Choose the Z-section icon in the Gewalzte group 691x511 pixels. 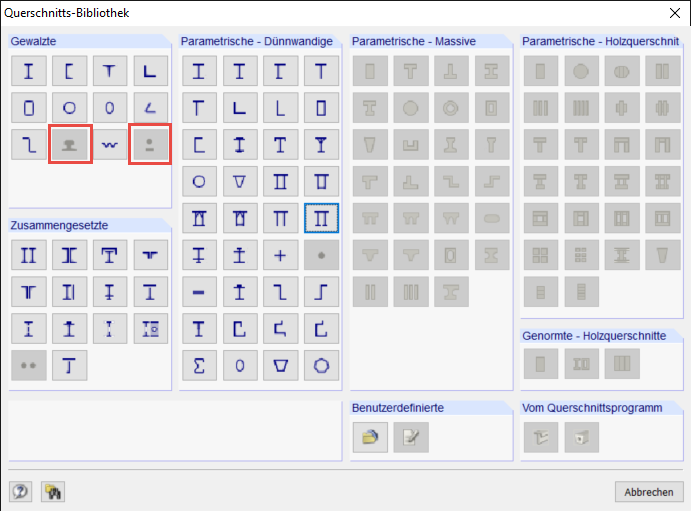pos(29,146)
